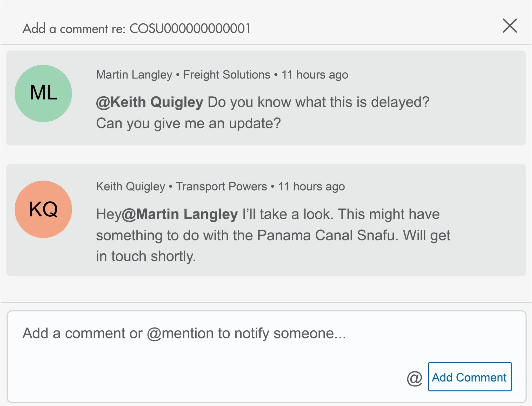Click Keith Quigley's author name in header
The width and height of the screenshot is (532, 406).
point(130,187)
